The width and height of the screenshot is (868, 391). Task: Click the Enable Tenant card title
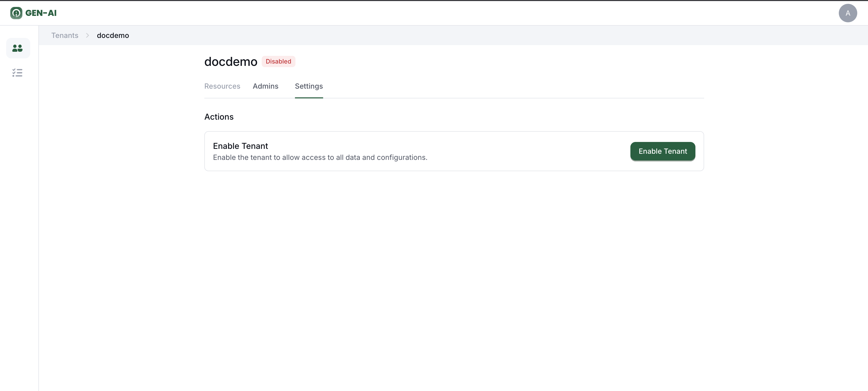[240, 146]
